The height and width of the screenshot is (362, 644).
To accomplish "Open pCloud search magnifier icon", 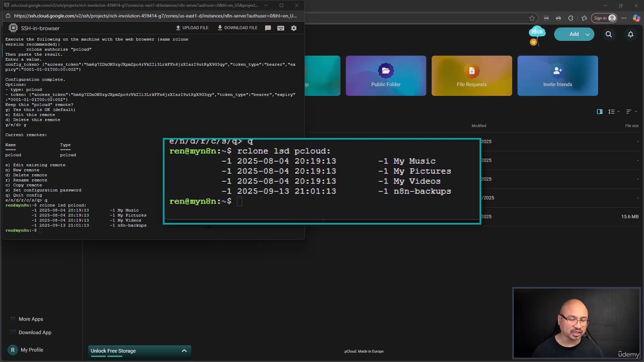I will point(608,34).
